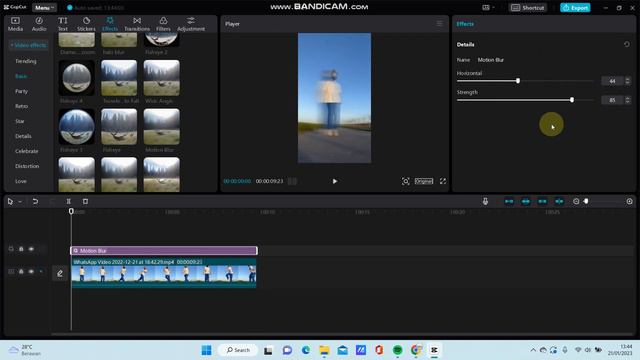This screenshot has height=360, width=640.
Task: Enter full screen preview mode
Action: [443, 181]
